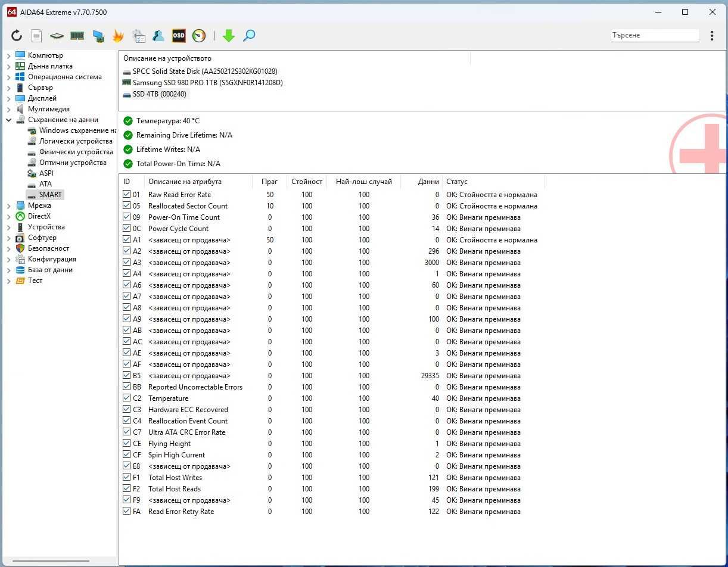728x567 pixels.
Task: Open the Report document icon
Action: [x=37, y=36]
